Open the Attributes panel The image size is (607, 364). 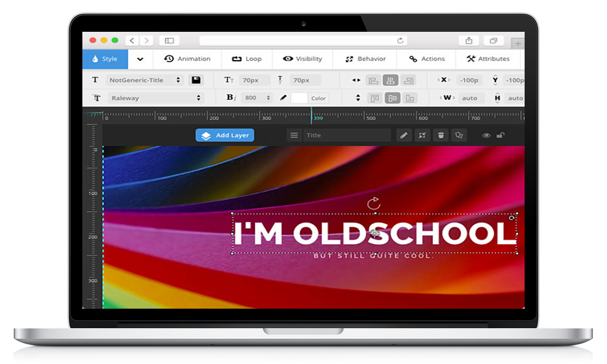pyautogui.click(x=489, y=59)
